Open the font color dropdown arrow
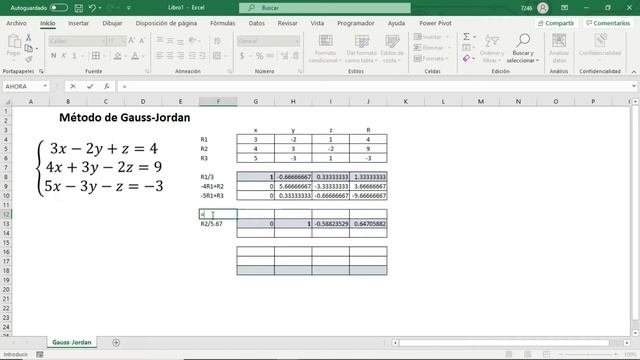 [x=143, y=56]
